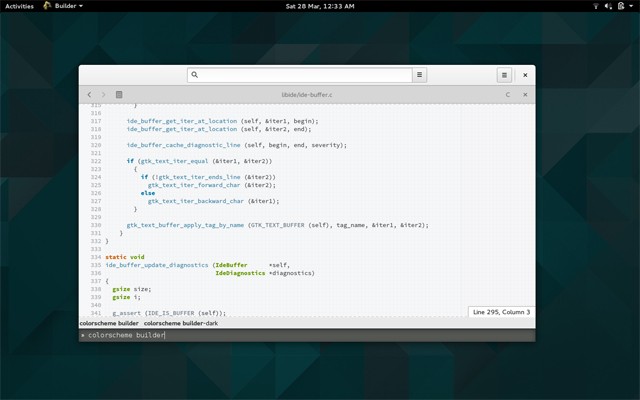Open the menu button beside the search bar
Screen dimensions: 640x400
tap(420, 75)
